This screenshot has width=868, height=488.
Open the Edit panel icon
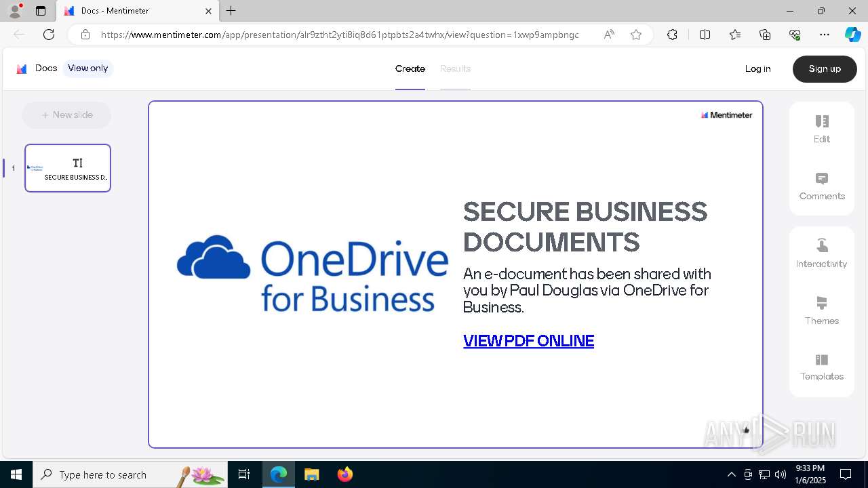click(822, 121)
